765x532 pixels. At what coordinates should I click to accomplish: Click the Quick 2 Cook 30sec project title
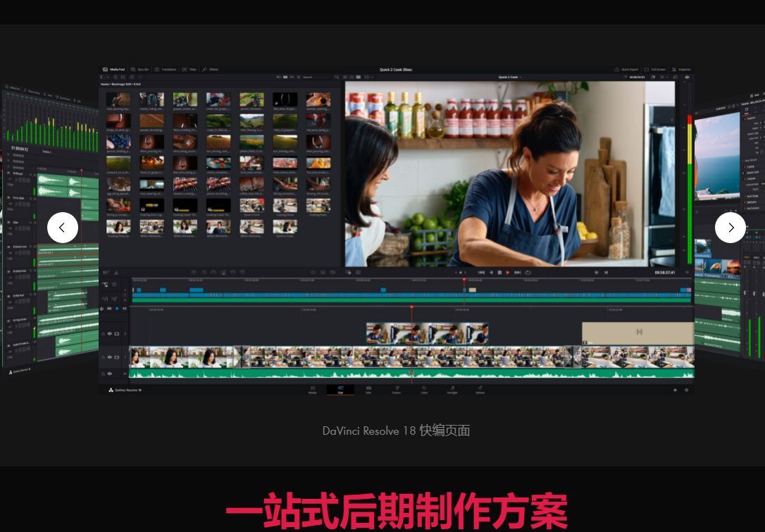click(x=396, y=69)
